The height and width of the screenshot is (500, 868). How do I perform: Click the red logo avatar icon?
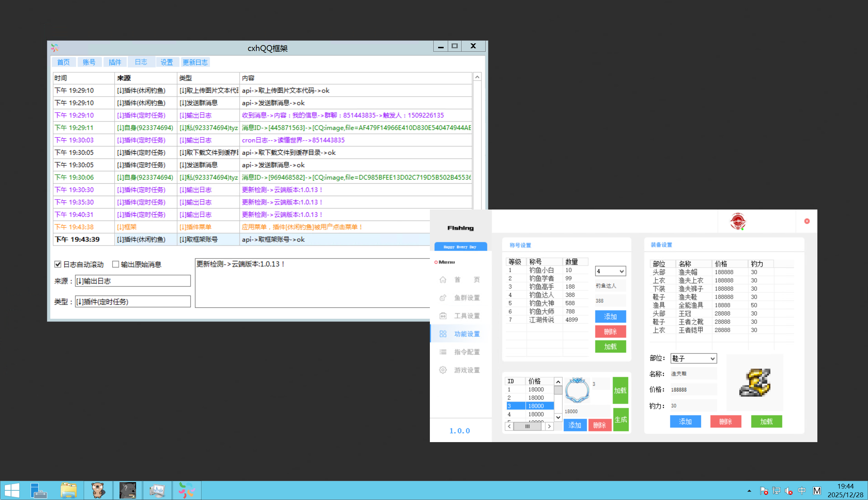tap(738, 221)
